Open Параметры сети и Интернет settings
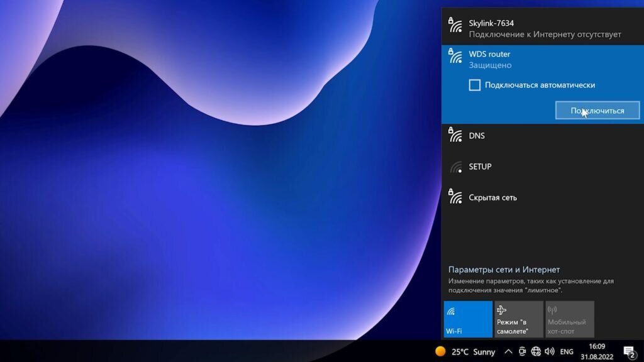 504,270
